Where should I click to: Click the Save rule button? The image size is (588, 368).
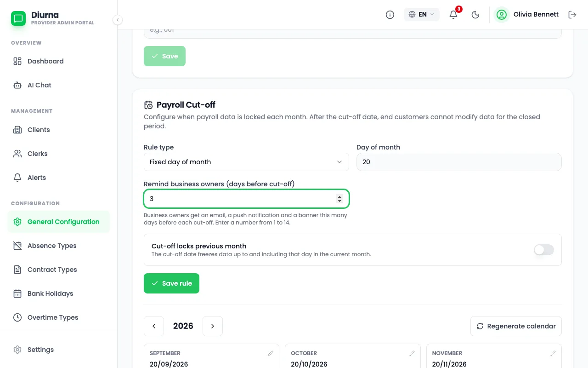(171, 283)
